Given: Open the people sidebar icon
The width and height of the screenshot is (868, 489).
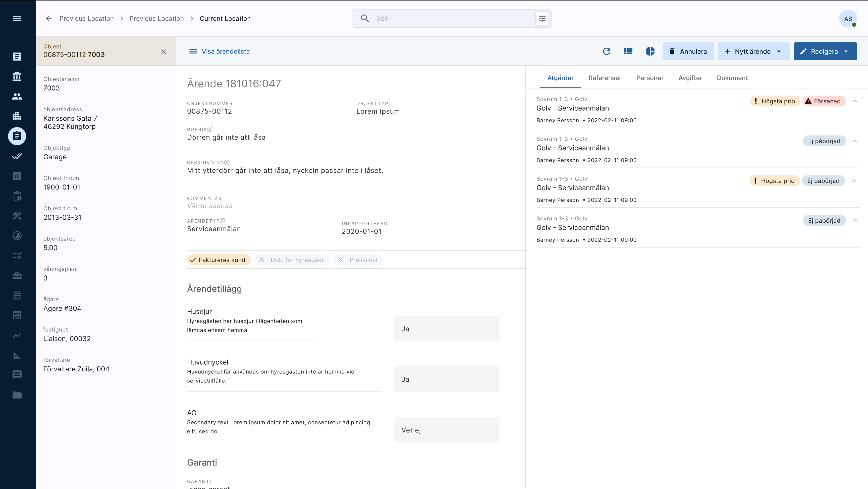Looking at the screenshot, I should (x=17, y=96).
